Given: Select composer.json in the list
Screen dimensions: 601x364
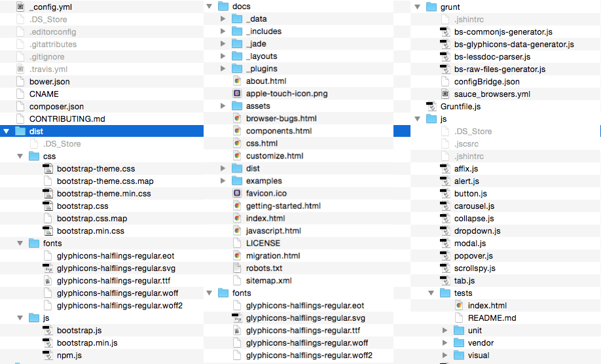Looking at the screenshot, I should point(56,107).
